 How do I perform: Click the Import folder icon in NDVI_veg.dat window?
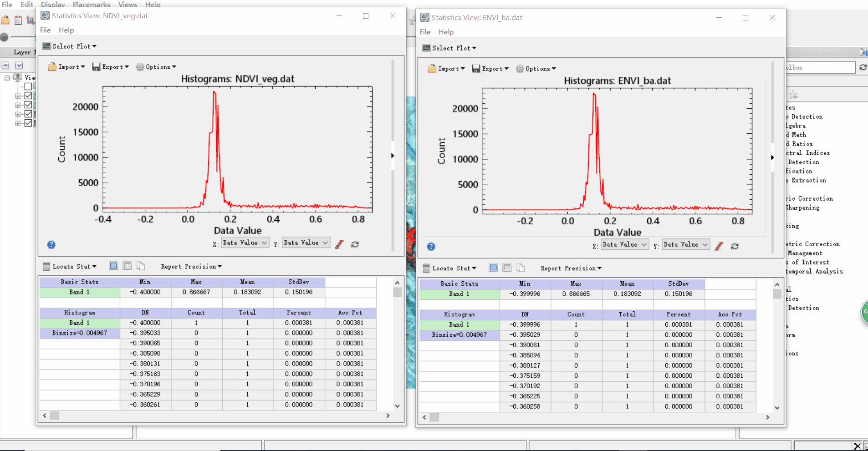52,67
